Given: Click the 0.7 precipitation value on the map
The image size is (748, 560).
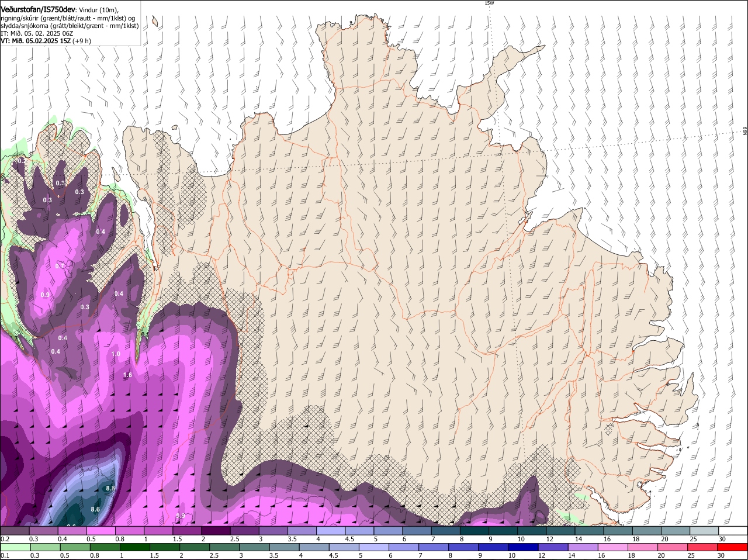Looking at the screenshot, I should click(60, 265).
